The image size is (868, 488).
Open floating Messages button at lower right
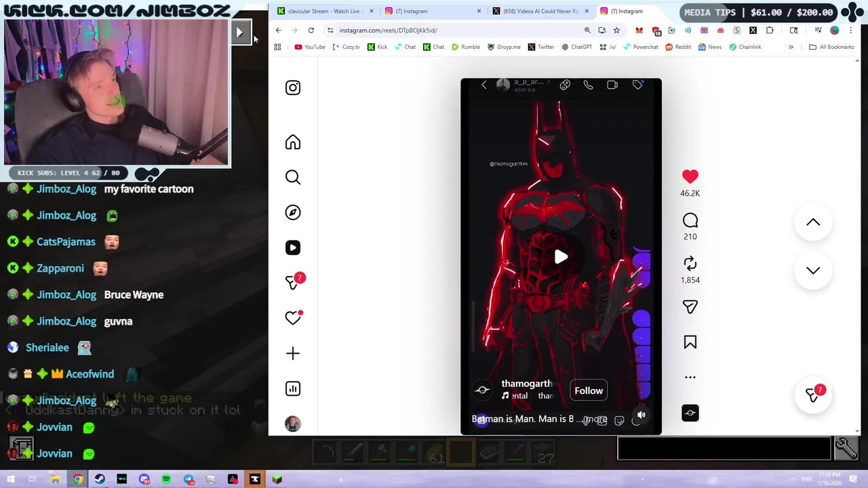coord(813,394)
